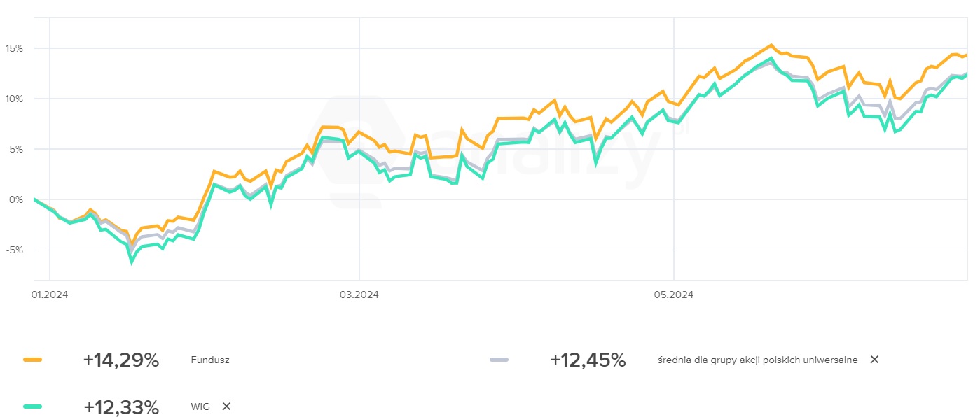The image size is (980, 417).
Task: Remove the średnia dla grupy series via X icon
Action: [874, 360]
